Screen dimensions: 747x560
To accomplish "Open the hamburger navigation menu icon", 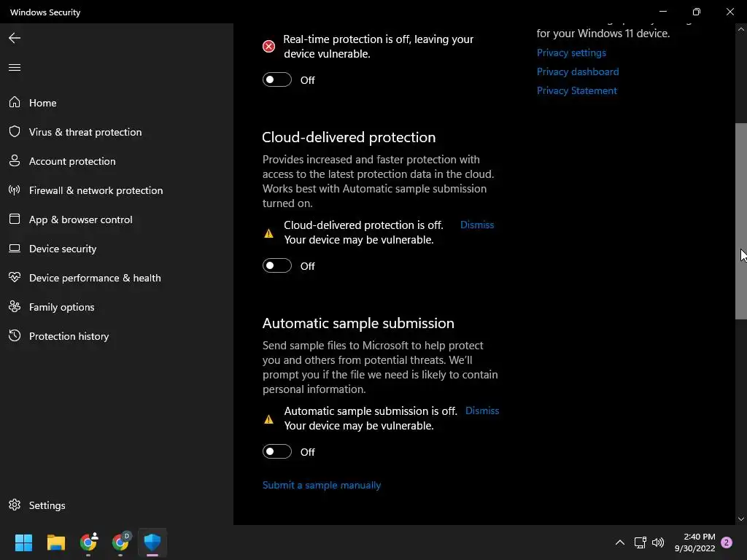I will (15, 68).
